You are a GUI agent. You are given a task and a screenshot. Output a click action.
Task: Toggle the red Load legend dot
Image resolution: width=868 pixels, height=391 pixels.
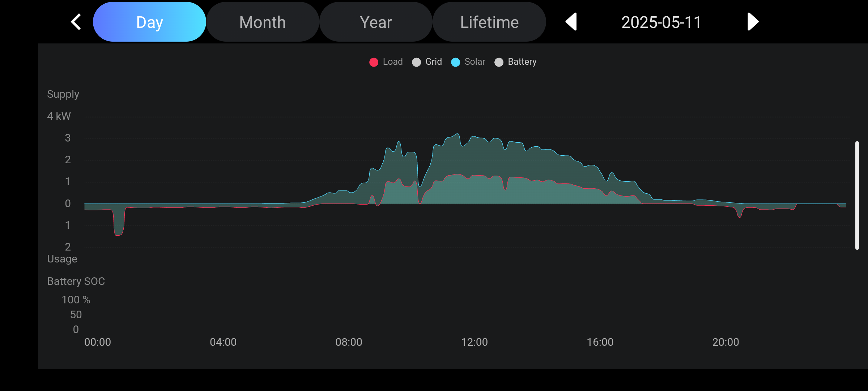[374, 62]
